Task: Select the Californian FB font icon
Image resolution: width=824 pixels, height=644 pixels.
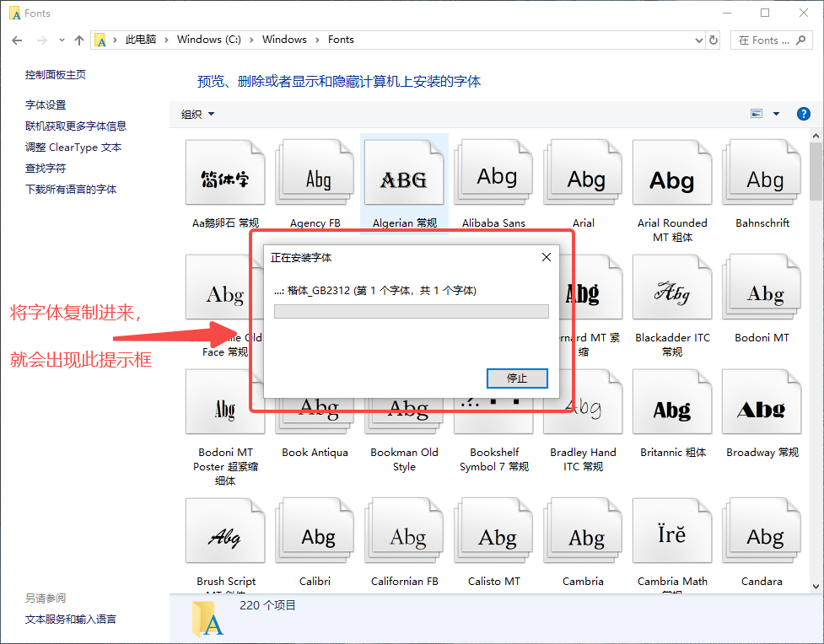Action: (x=404, y=530)
